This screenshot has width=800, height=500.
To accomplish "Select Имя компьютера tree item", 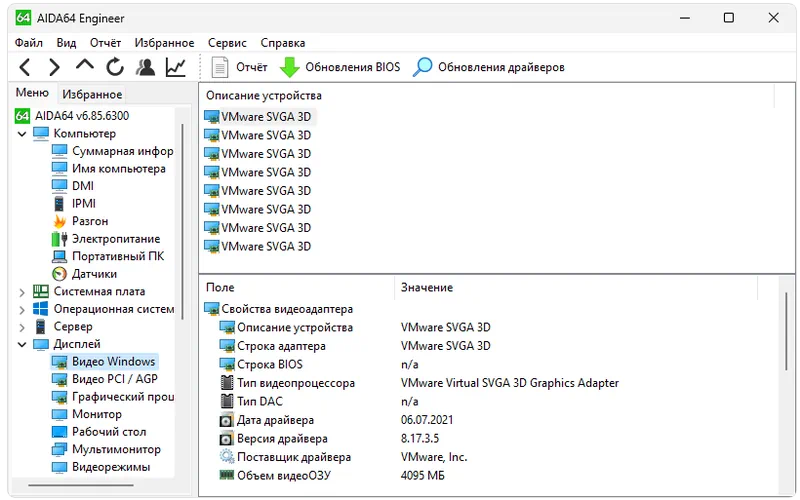I will pyautogui.click(x=109, y=168).
